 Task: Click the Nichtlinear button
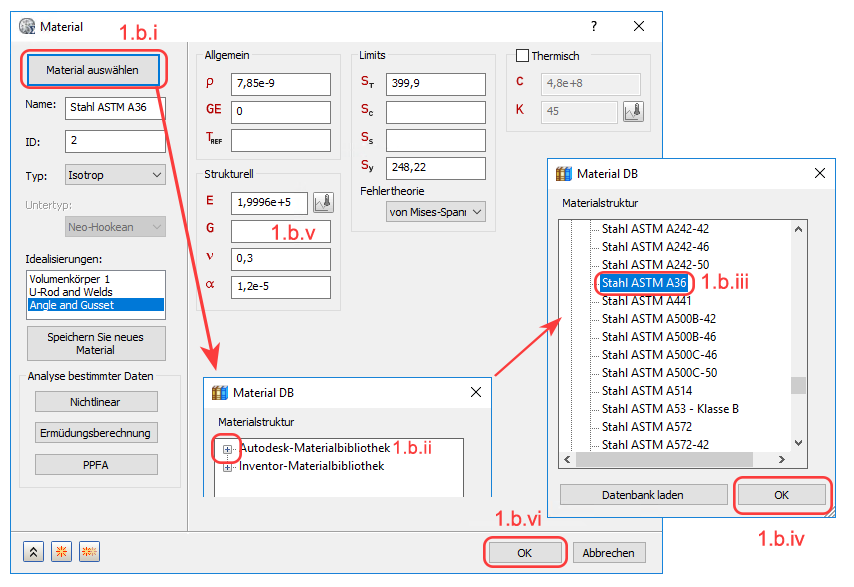(96, 402)
